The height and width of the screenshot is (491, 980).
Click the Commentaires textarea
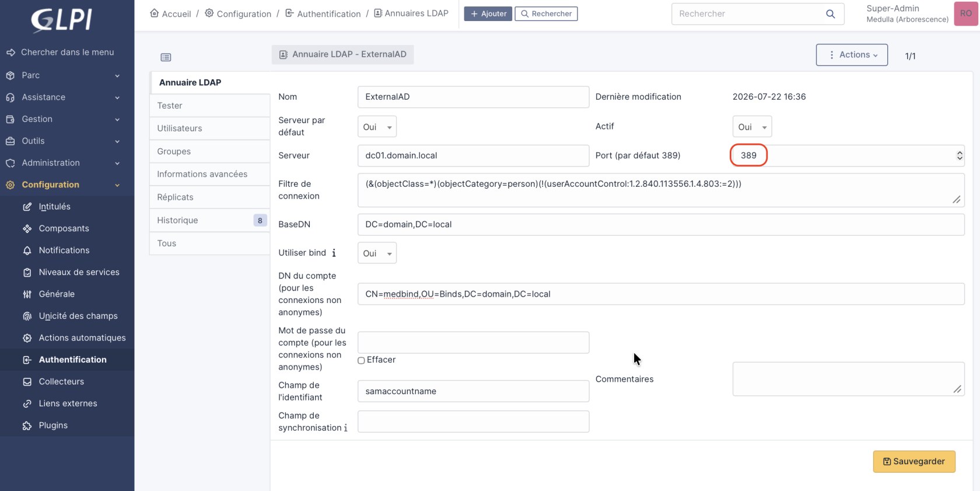[848, 379]
